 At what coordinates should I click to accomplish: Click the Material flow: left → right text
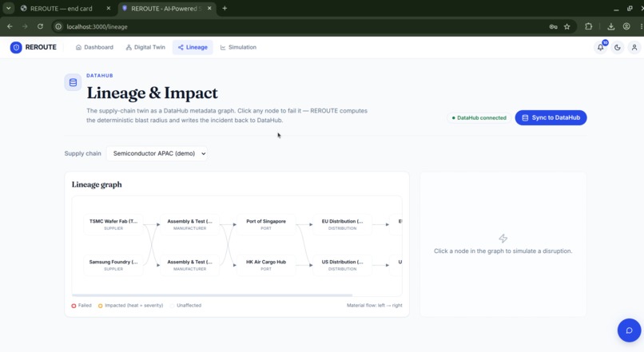pyautogui.click(x=375, y=306)
